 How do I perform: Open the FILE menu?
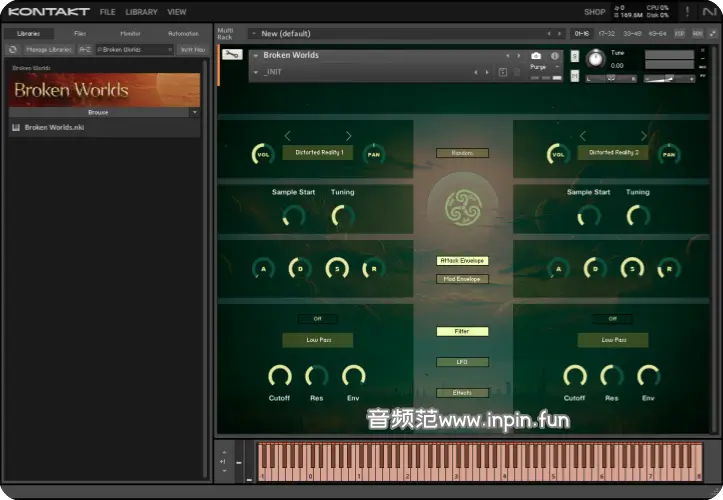pos(107,12)
